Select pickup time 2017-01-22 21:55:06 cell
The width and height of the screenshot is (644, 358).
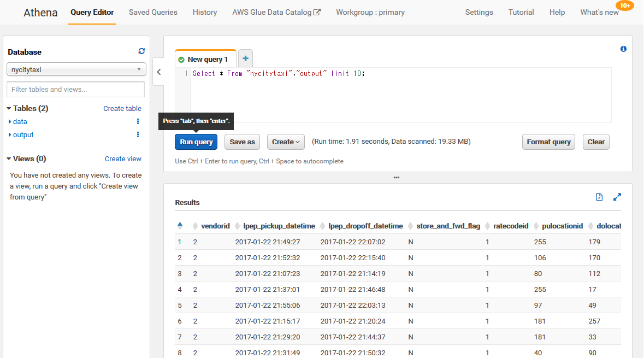(x=267, y=306)
